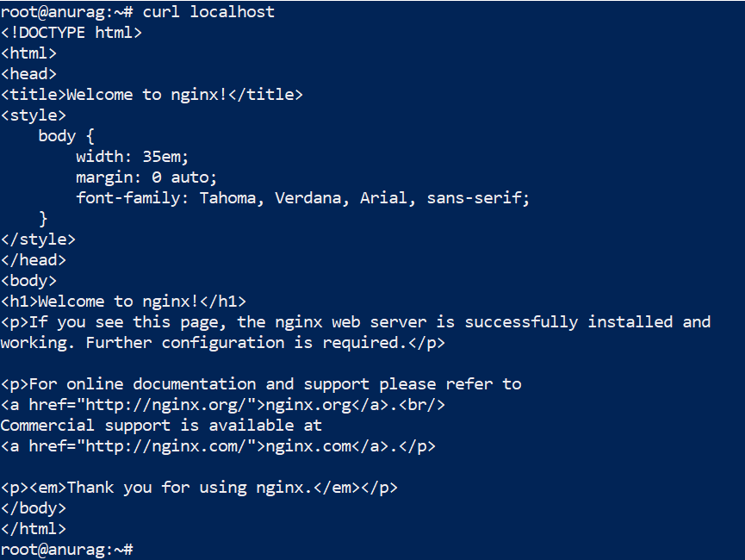The height and width of the screenshot is (560, 745).
Task: Click the closing style tag
Action: (x=38, y=240)
